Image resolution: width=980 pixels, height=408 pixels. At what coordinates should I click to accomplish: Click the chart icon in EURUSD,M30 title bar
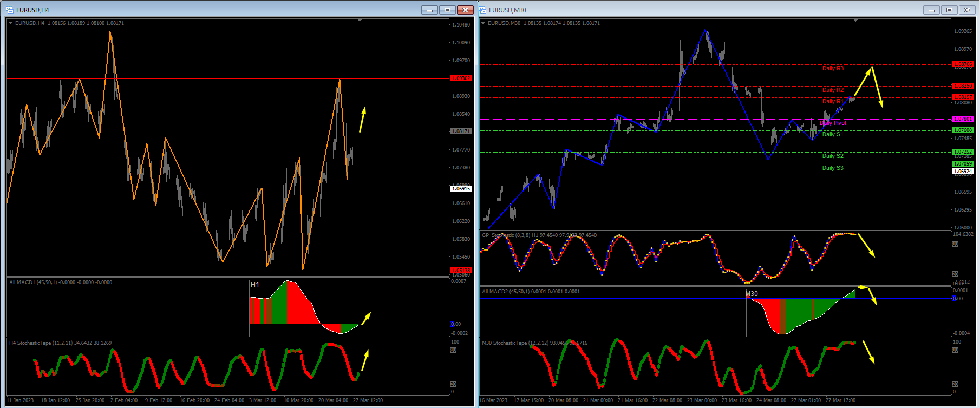click(482, 10)
